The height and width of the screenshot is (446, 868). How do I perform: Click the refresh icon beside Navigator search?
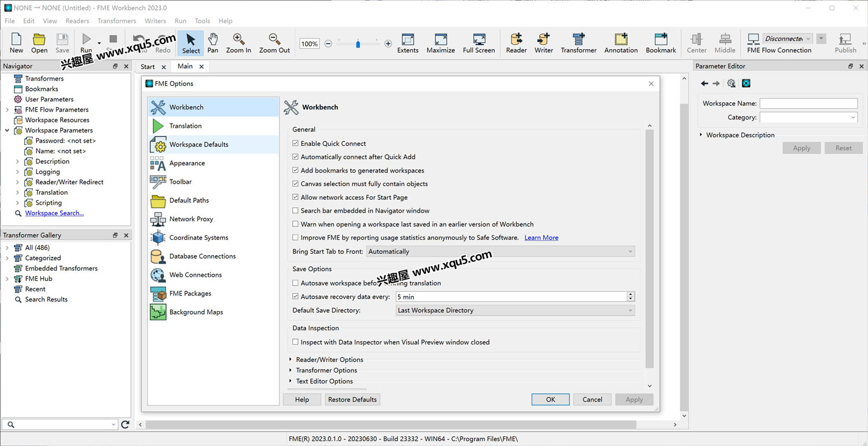[x=125, y=425]
